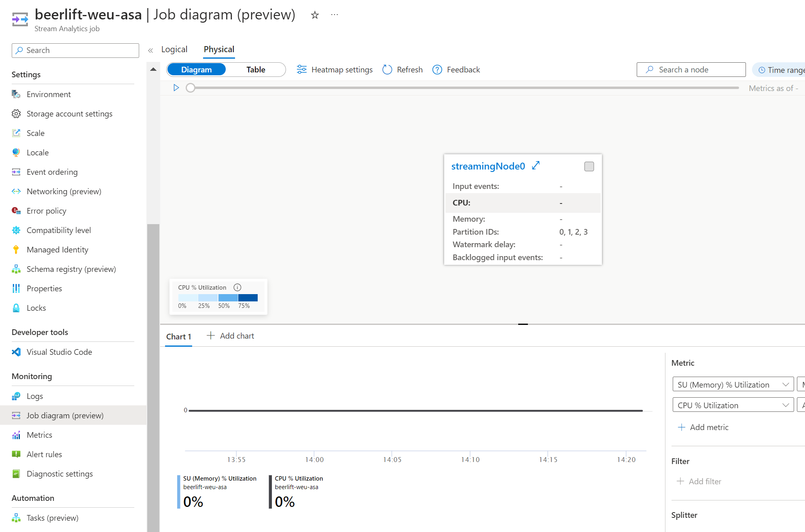Tick the streamingNode0 checkbox
This screenshot has height=532, width=805.
point(589,166)
